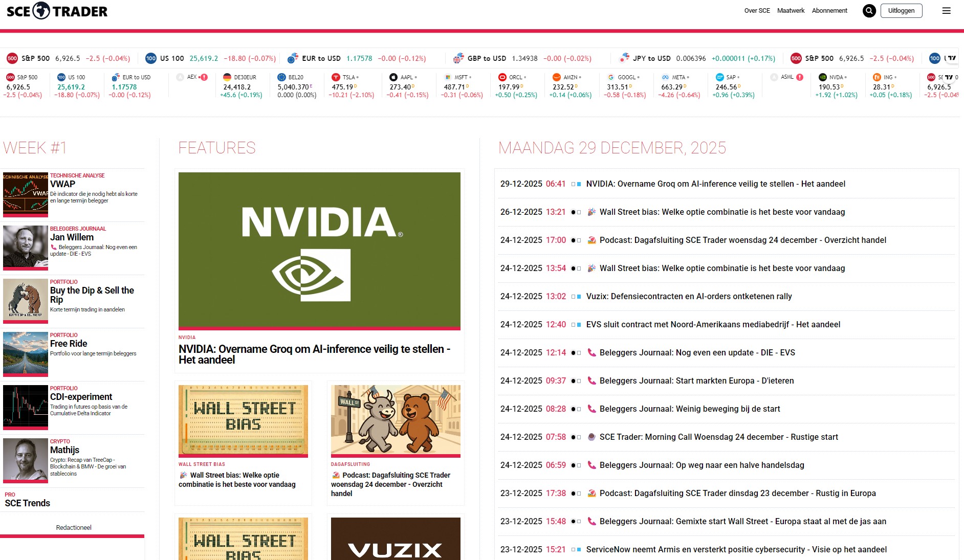Viewport: 964px width, 560px height.
Task: Click the Amazon AMZN ticker icon
Action: coord(557,77)
